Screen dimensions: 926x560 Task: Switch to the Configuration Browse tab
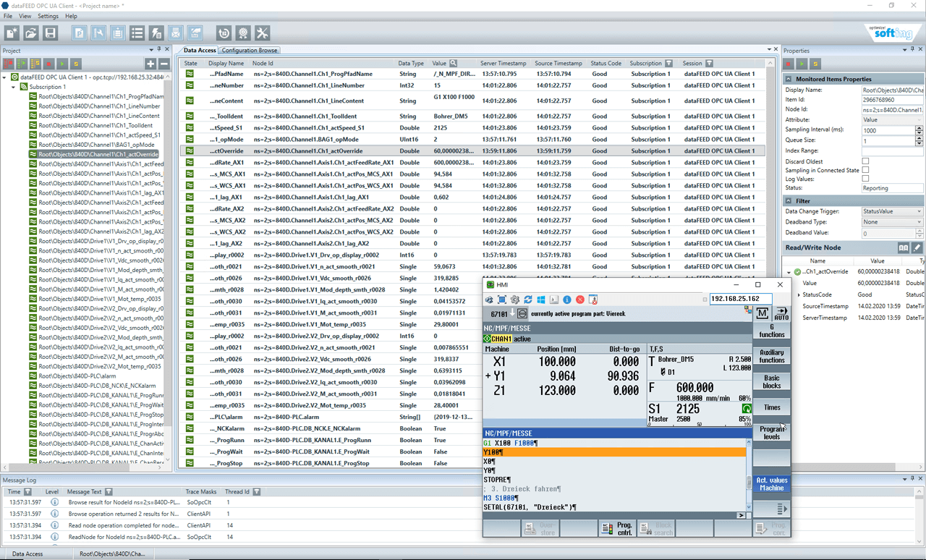coord(249,50)
